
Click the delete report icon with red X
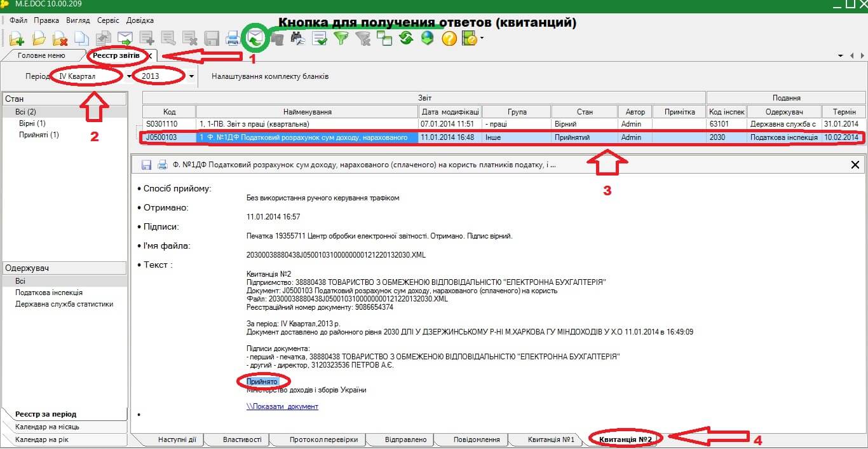pyautogui.click(x=60, y=39)
